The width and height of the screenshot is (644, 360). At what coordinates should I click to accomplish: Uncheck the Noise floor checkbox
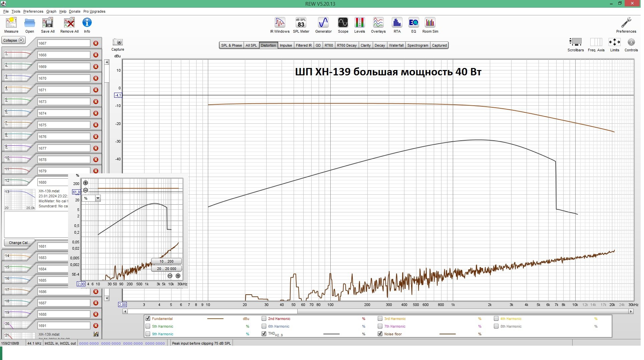[x=380, y=334]
